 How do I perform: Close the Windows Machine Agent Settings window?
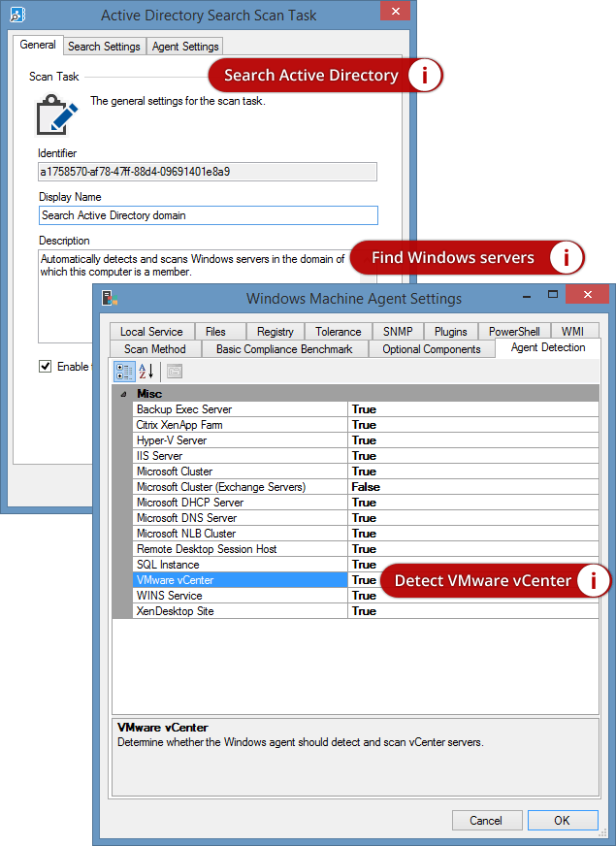pyautogui.click(x=588, y=294)
